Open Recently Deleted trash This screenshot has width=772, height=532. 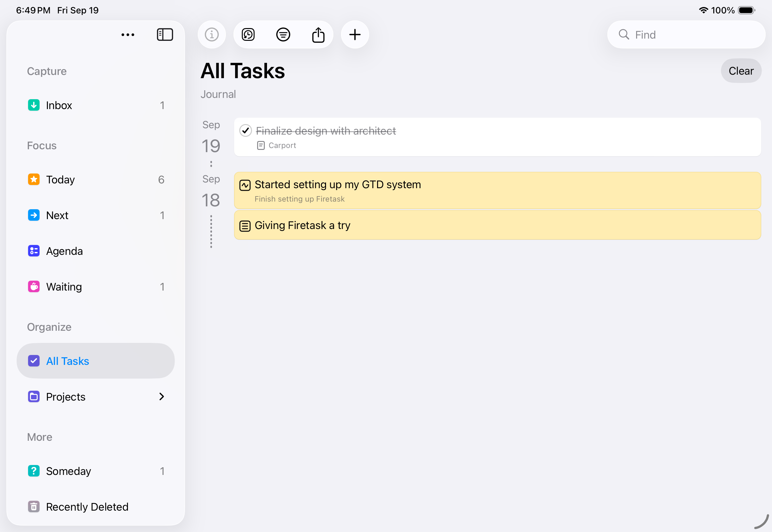[x=87, y=507]
